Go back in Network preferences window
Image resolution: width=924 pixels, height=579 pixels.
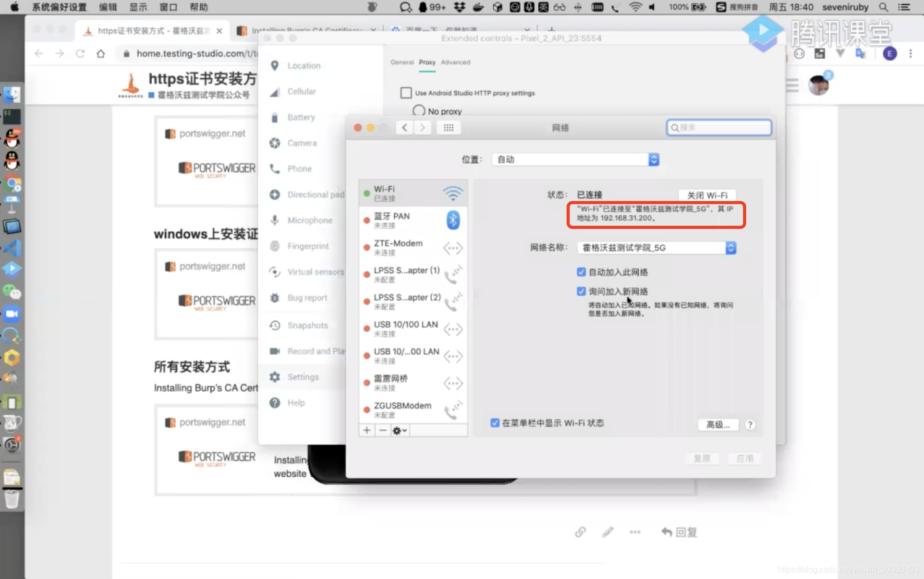[x=405, y=128]
